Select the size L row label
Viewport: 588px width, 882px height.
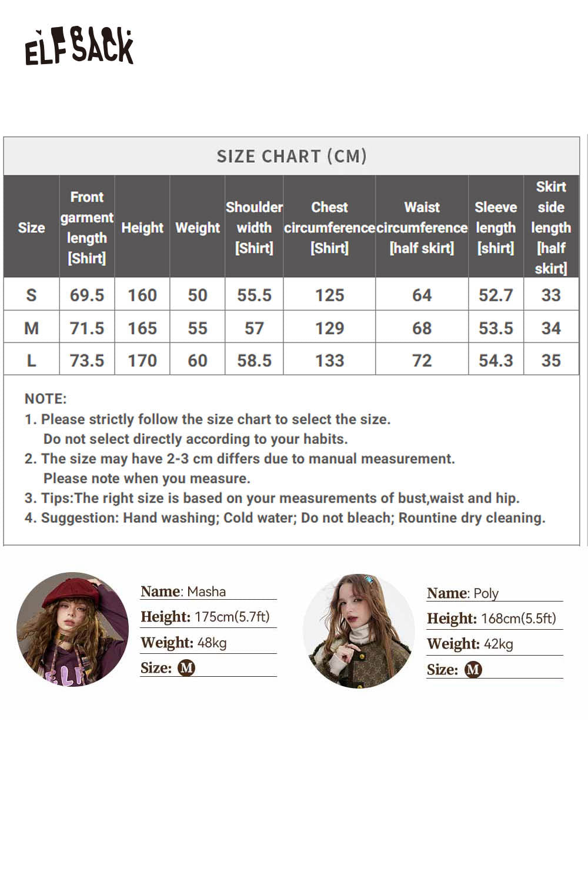click(x=31, y=360)
